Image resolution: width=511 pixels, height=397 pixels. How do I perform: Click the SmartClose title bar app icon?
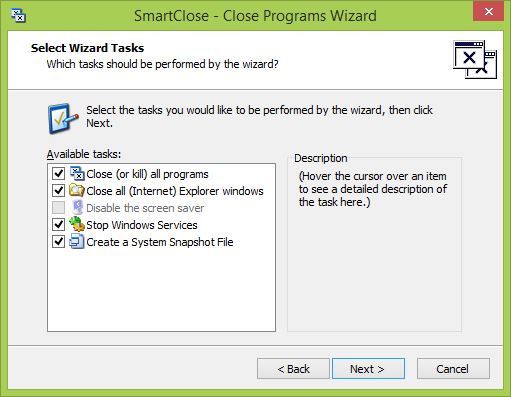tap(19, 16)
